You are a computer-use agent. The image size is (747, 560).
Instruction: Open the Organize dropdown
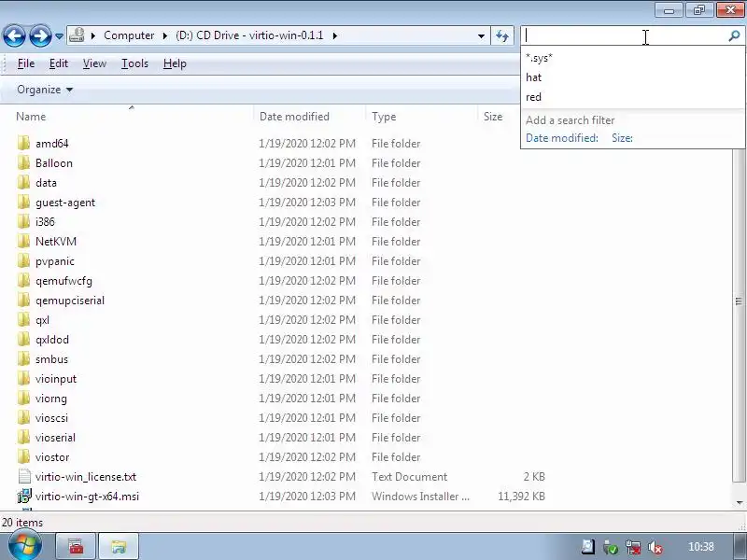[x=45, y=90]
